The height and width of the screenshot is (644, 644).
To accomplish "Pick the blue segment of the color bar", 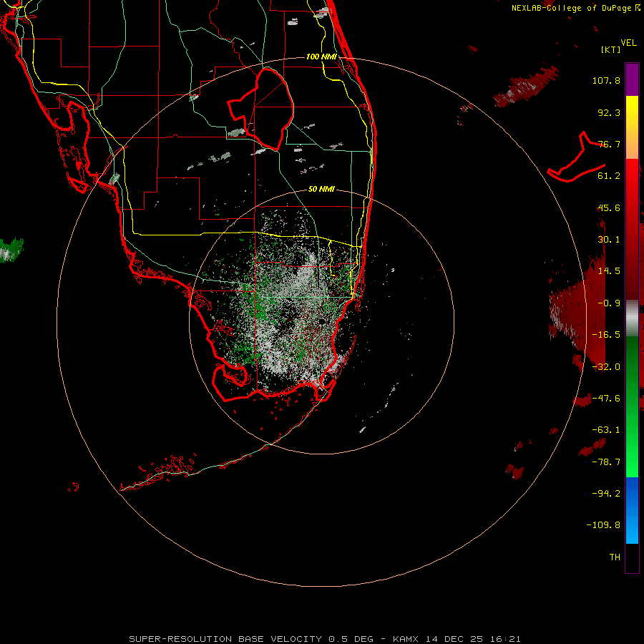I will pos(632,510).
